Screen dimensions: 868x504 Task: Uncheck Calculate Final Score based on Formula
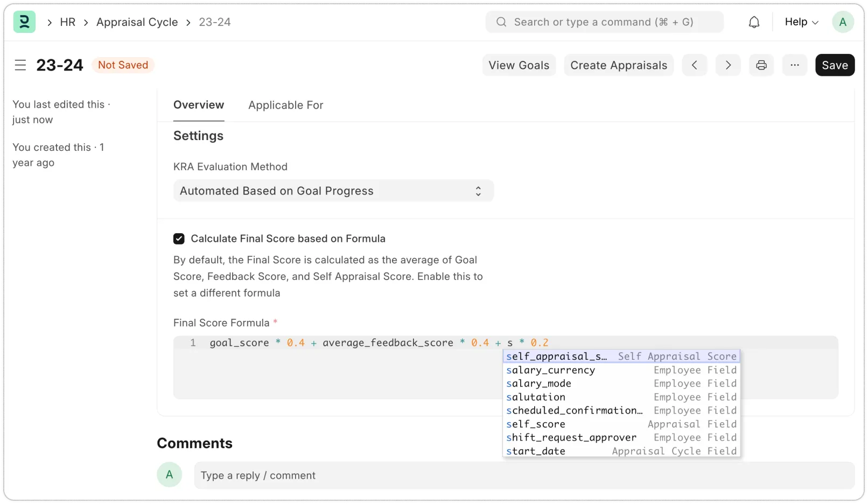(x=179, y=239)
